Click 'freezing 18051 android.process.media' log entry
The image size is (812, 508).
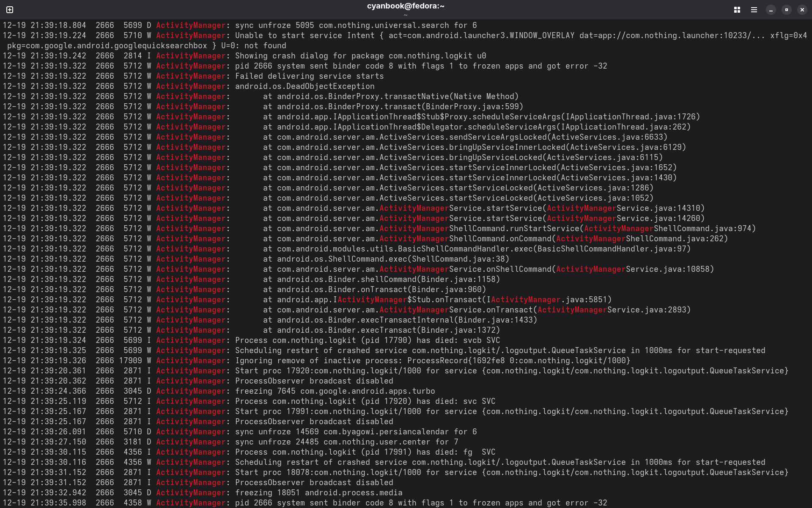(x=318, y=493)
